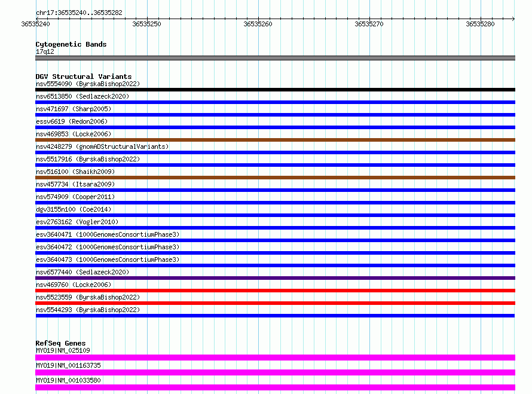Screen dimensions: 532x394
Task: Click the blue bar under dgv3155n100
Action: pyautogui.click(x=275, y=215)
